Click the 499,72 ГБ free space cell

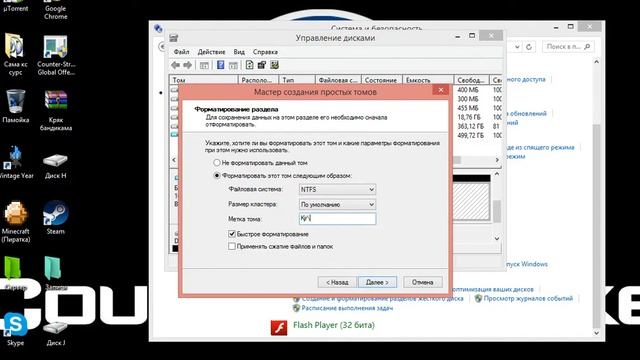tap(470, 135)
